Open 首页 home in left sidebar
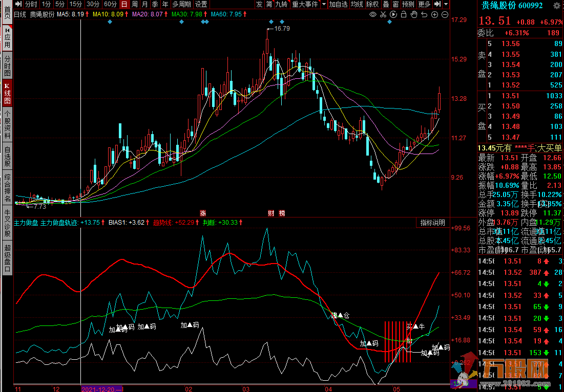This screenshot has height=392, width=564. tap(7, 12)
